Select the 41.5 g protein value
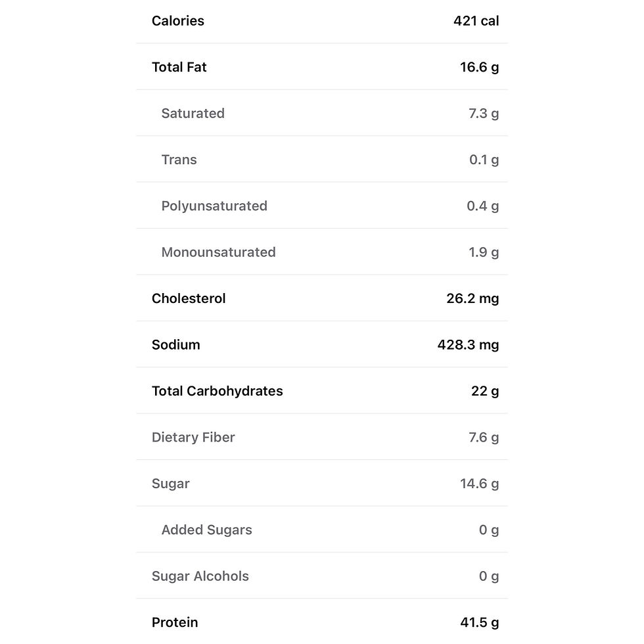 pyautogui.click(x=479, y=622)
